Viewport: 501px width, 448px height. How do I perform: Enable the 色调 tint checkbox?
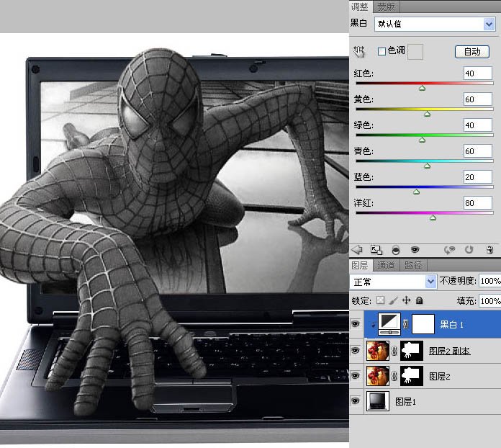coord(382,51)
